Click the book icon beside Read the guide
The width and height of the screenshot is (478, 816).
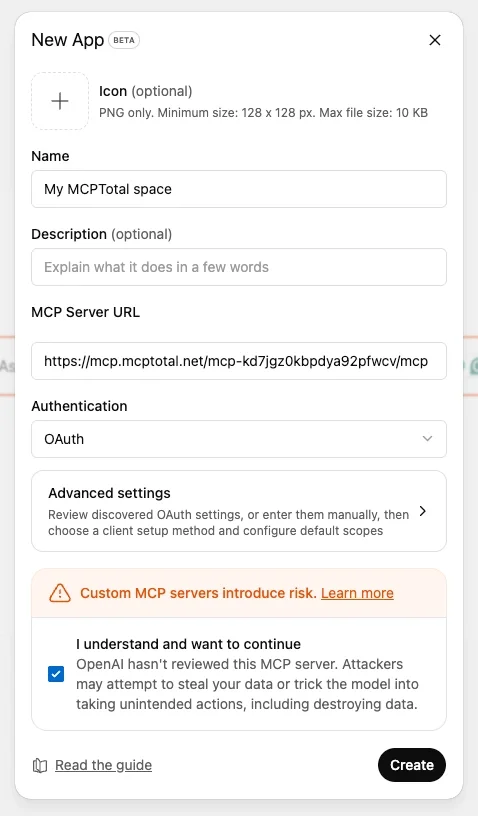(40, 765)
